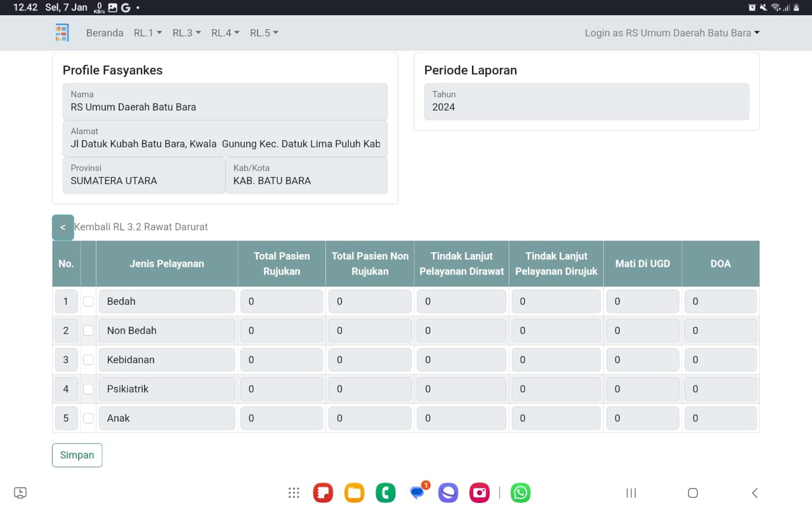Launch the purple Samsung Internet browser

pyautogui.click(x=448, y=493)
